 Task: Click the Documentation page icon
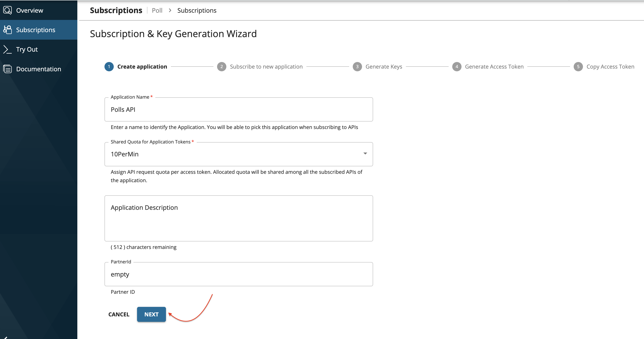click(x=7, y=69)
